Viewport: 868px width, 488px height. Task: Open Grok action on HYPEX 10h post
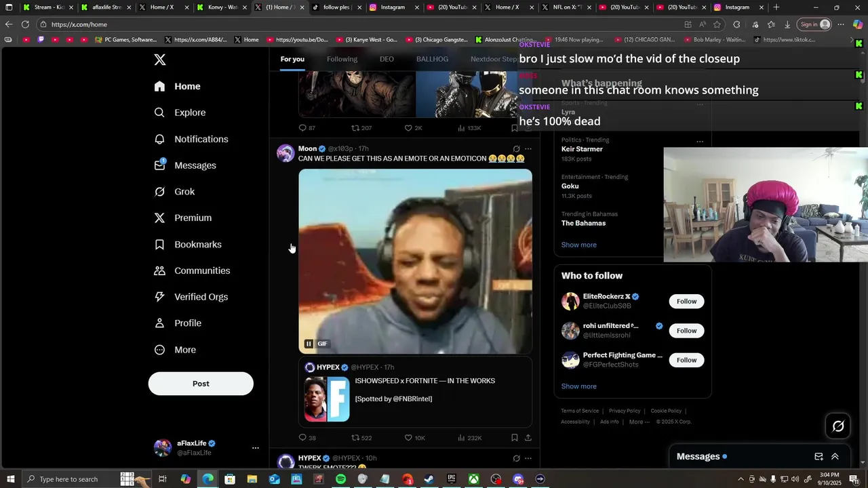(x=516, y=458)
